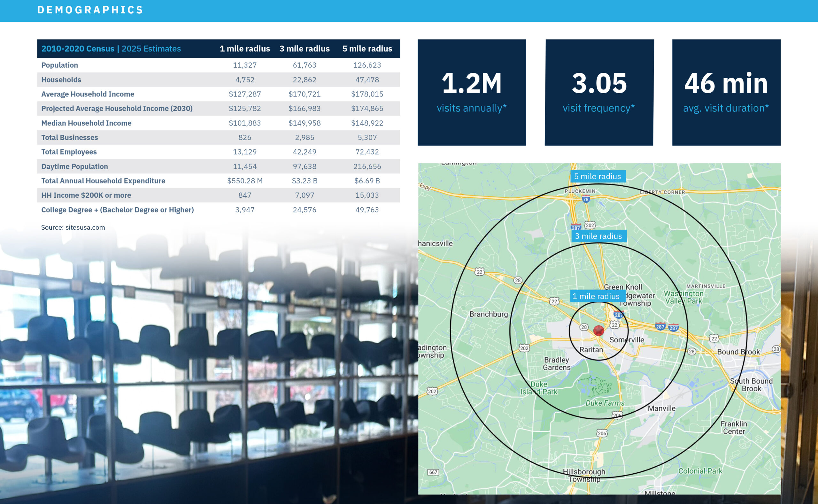Screen dimensions: 818x504
Task: Click the Colonial Park map label
Action: tap(700, 471)
